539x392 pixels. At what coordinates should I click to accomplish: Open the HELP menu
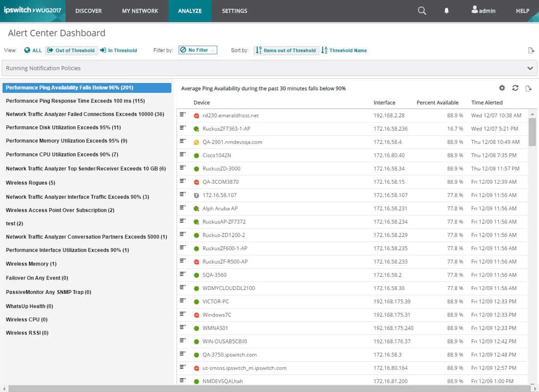click(522, 11)
